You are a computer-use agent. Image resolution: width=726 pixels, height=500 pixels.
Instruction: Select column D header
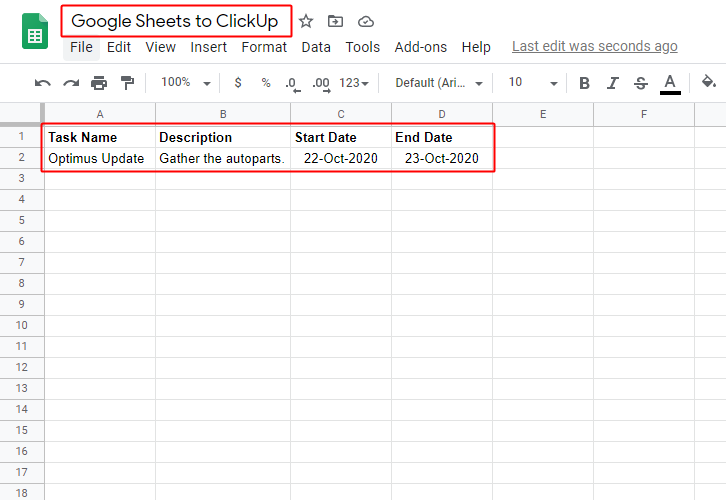442,114
